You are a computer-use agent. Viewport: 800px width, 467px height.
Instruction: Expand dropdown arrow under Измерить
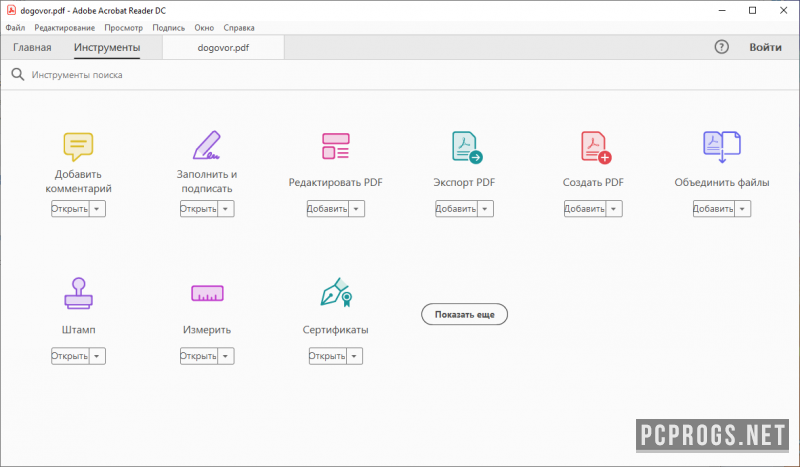[x=226, y=356]
